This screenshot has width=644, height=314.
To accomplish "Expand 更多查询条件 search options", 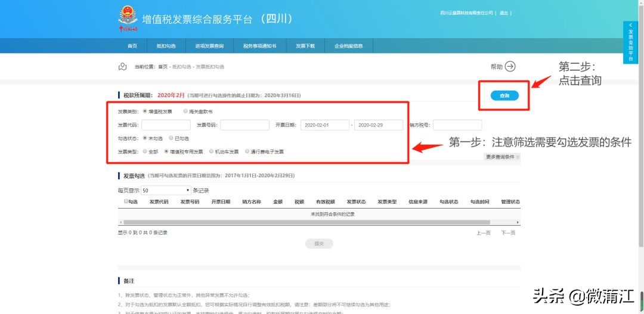I will [x=503, y=157].
